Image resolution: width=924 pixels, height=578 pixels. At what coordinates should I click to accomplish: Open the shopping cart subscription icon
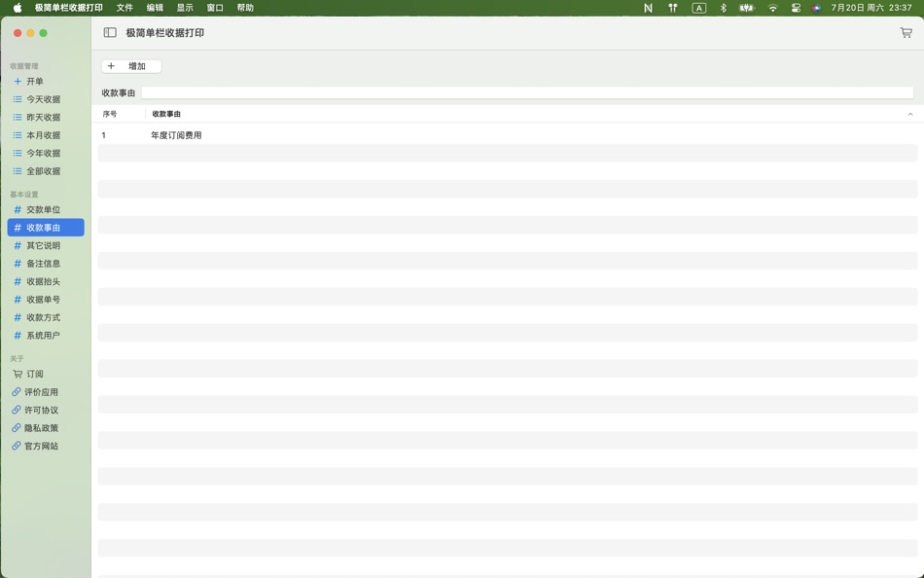click(x=905, y=32)
